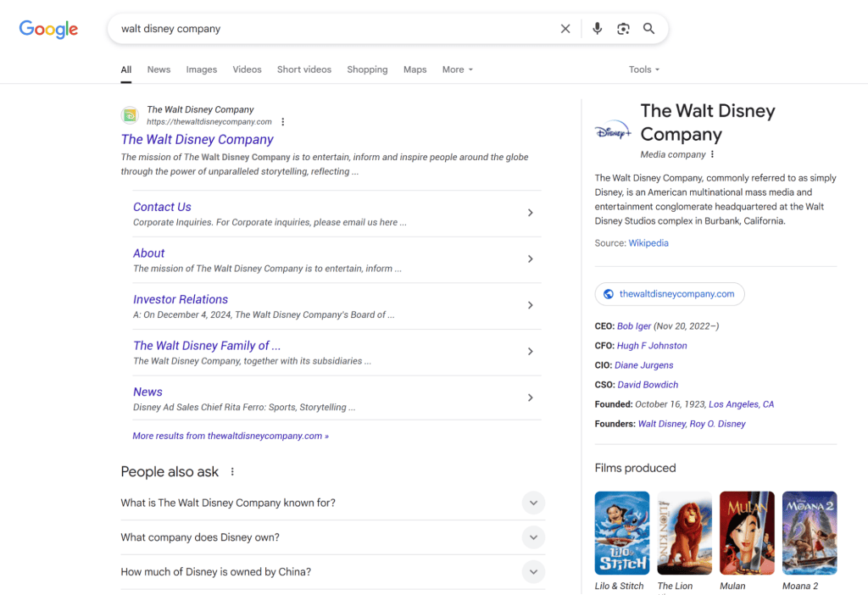868x595 pixels.
Task: Select the Mulan film poster
Action: coord(747,533)
